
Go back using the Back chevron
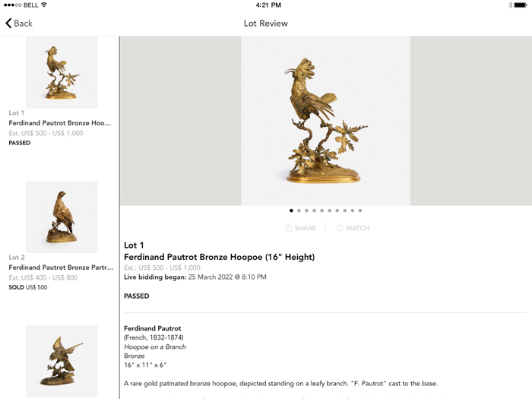point(8,23)
